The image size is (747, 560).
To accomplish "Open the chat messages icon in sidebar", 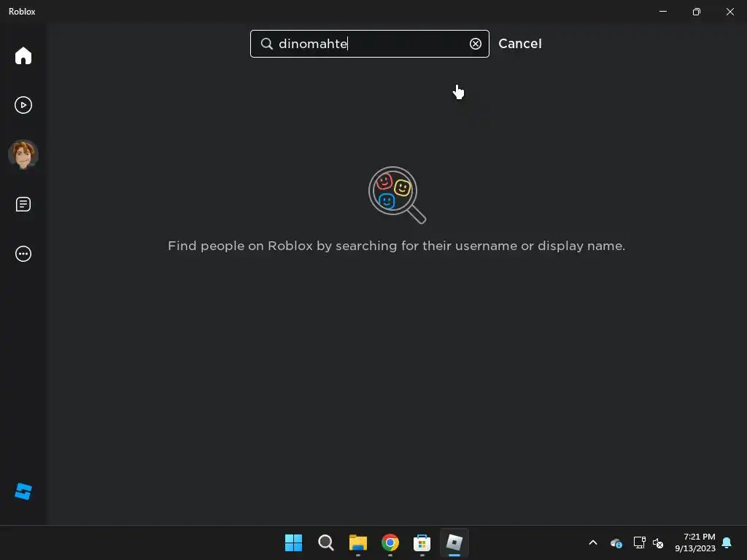I will tap(23, 204).
